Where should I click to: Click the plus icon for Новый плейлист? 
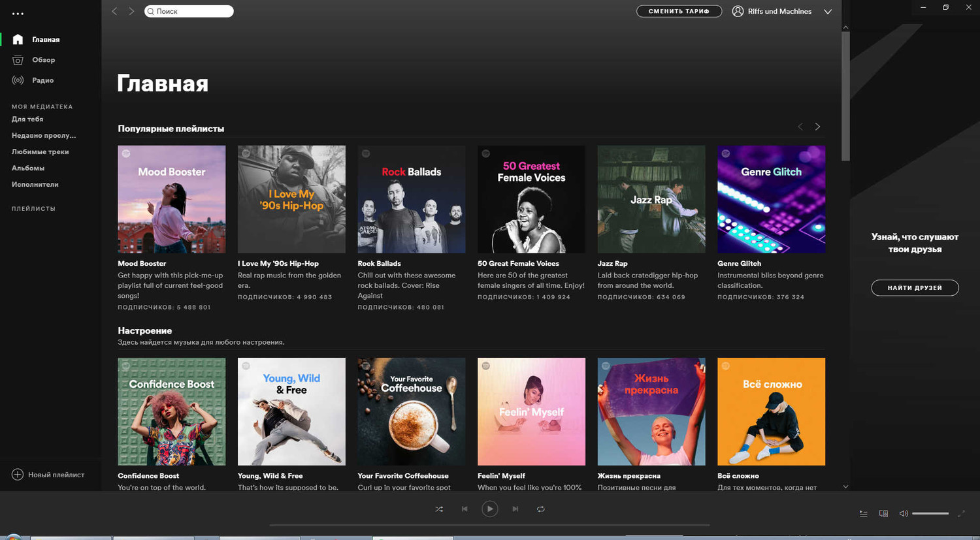18,475
